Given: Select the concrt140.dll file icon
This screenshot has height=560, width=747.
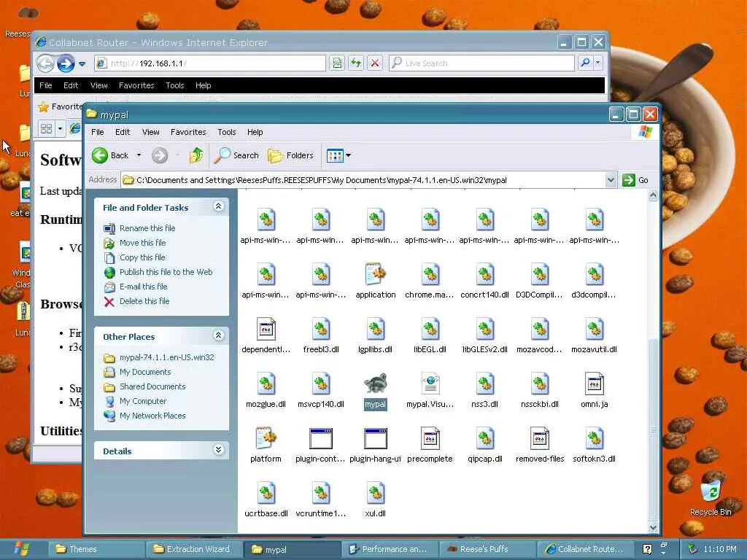Looking at the screenshot, I should tap(485, 274).
